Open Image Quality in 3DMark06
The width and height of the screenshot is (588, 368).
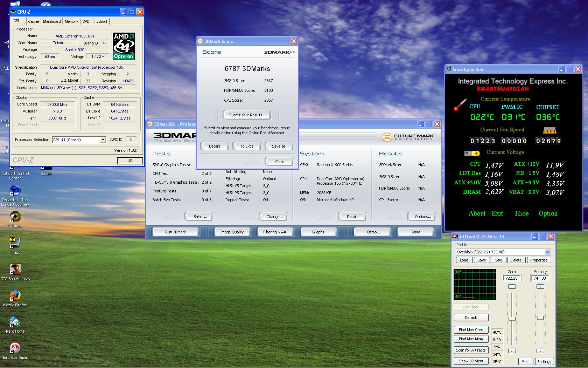233,232
